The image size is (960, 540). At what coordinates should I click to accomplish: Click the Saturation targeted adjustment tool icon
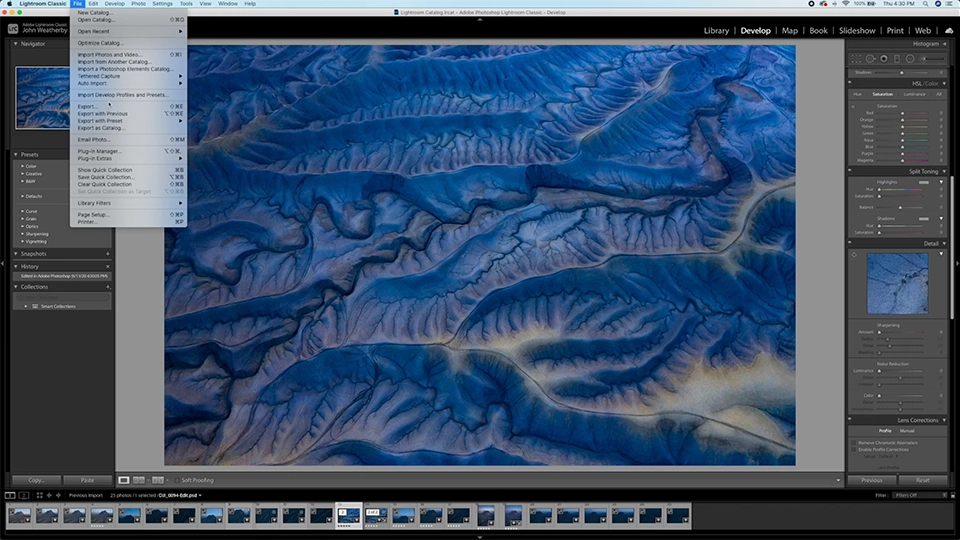click(x=853, y=106)
